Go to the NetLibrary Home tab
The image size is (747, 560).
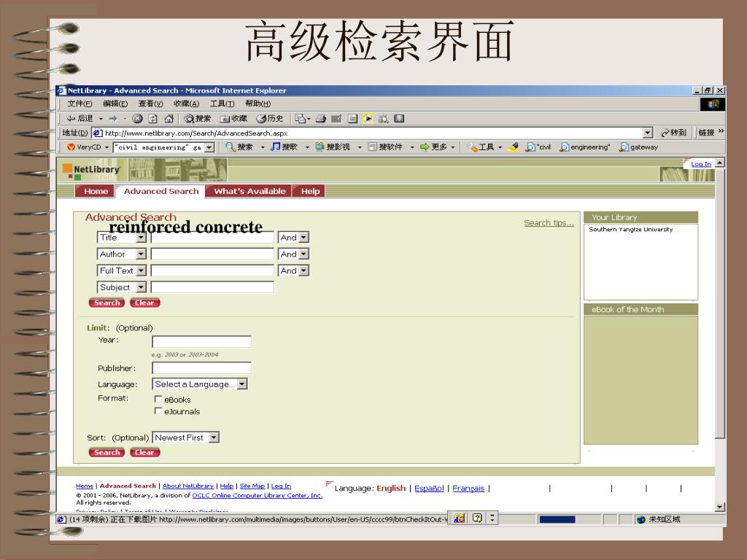pos(96,191)
